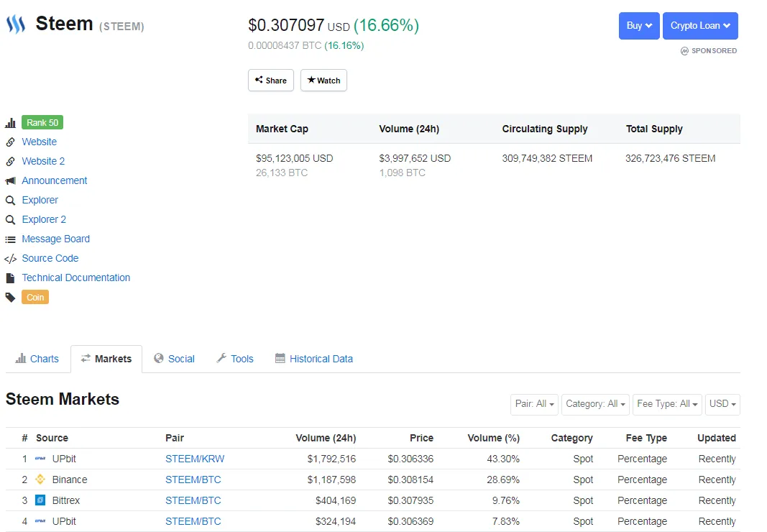Viewport: 767px width, 532px height.
Task: Sort by Updated column header
Action: (x=717, y=438)
